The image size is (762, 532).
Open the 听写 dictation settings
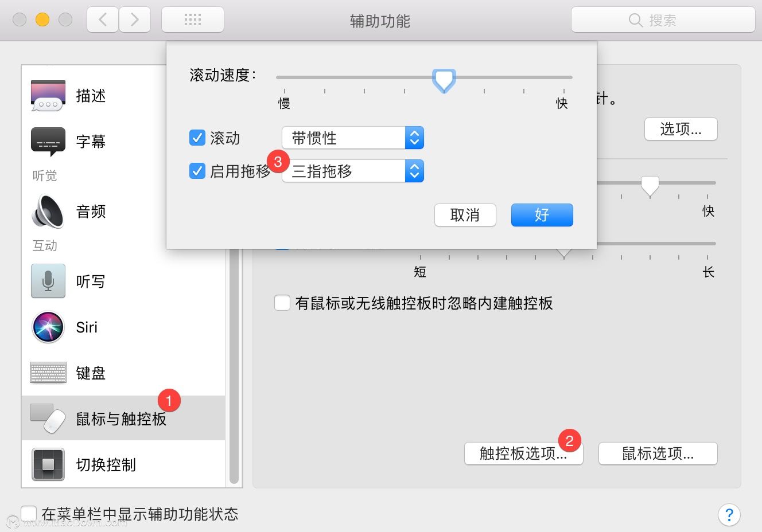point(48,281)
